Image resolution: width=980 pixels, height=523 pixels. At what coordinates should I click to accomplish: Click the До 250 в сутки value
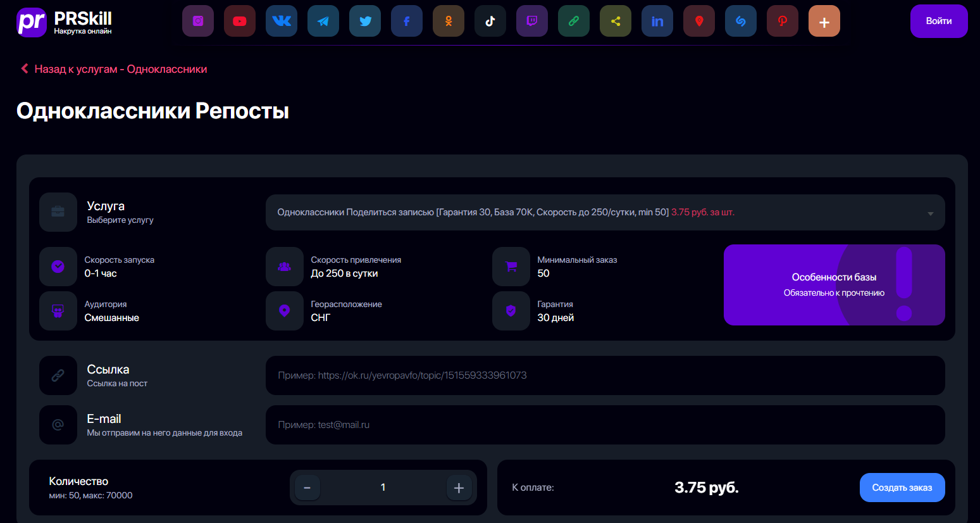click(x=344, y=274)
